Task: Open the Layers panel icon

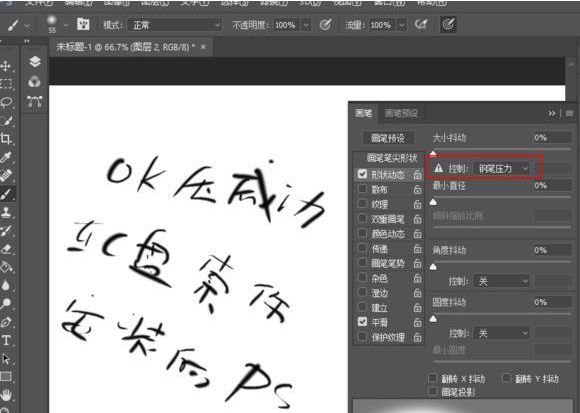Action: pos(35,61)
